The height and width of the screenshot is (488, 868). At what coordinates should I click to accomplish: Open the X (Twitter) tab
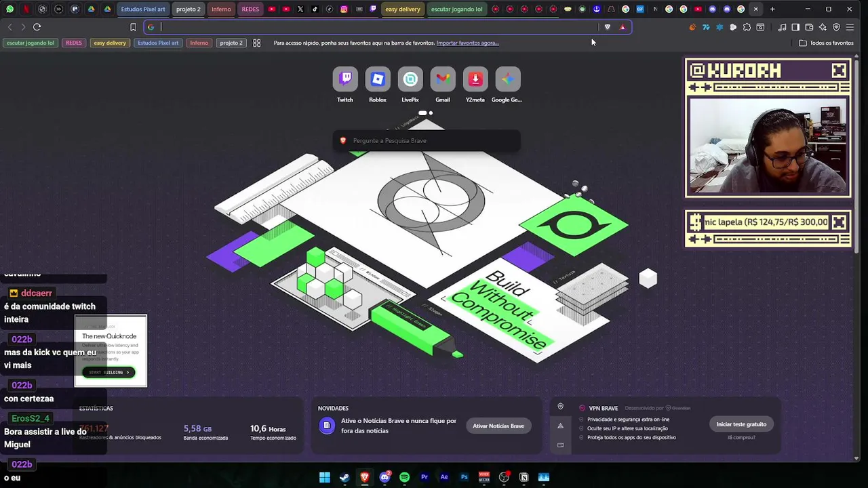tap(300, 9)
